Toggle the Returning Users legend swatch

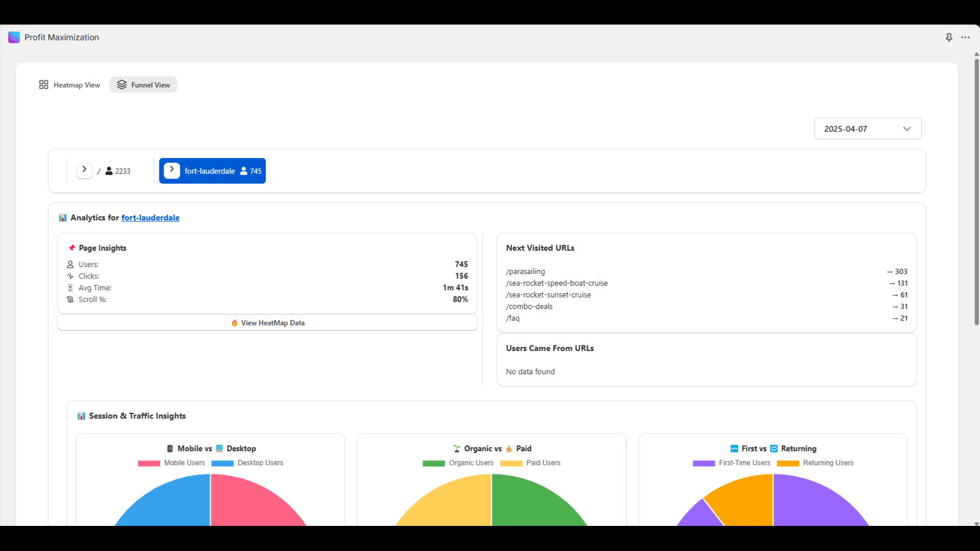pos(788,463)
